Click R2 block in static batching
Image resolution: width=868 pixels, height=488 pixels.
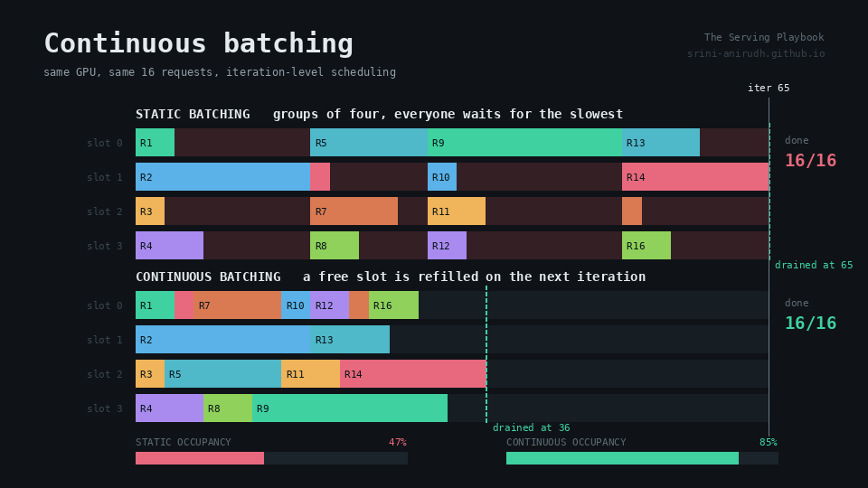(222, 176)
